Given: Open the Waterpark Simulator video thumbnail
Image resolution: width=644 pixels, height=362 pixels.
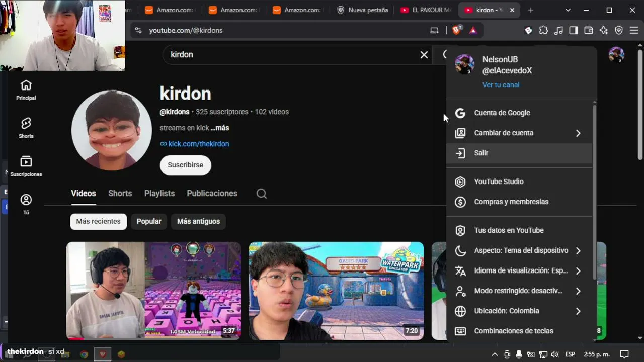Looking at the screenshot, I should (337, 291).
